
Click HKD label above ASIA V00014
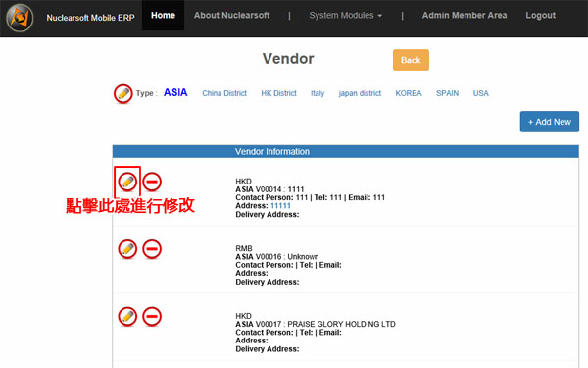(x=243, y=182)
